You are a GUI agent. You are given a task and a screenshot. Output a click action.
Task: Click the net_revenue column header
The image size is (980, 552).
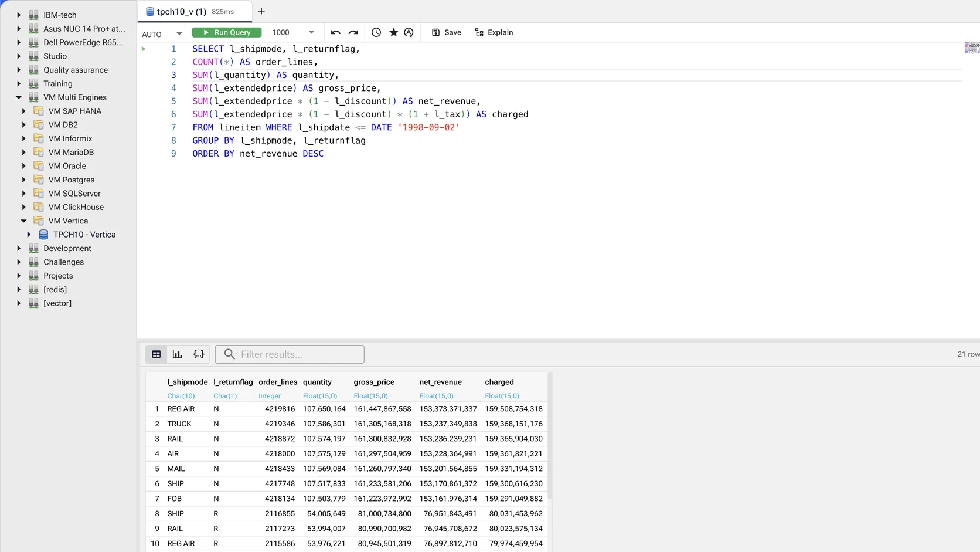pyautogui.click(x=440, y=382)
